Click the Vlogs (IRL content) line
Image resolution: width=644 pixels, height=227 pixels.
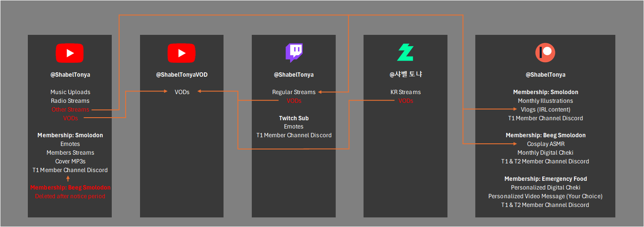pos(545,109)
